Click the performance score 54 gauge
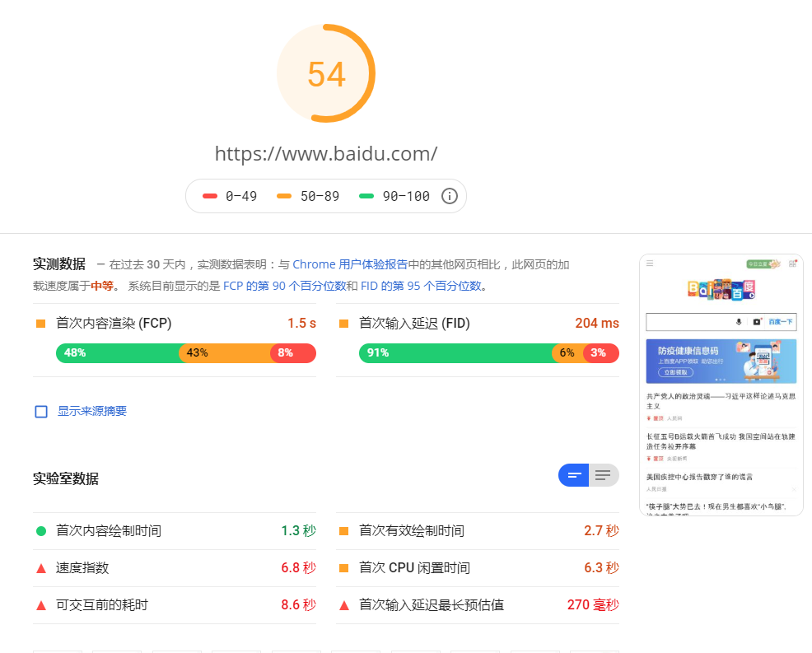Screen dimensions: 812x653 [x=326, y=73]
